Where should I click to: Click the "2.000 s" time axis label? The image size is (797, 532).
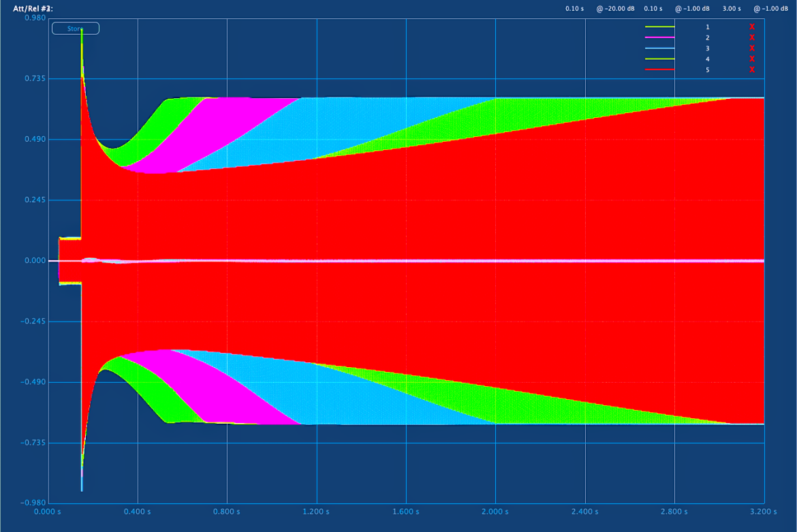click(495, 512)
